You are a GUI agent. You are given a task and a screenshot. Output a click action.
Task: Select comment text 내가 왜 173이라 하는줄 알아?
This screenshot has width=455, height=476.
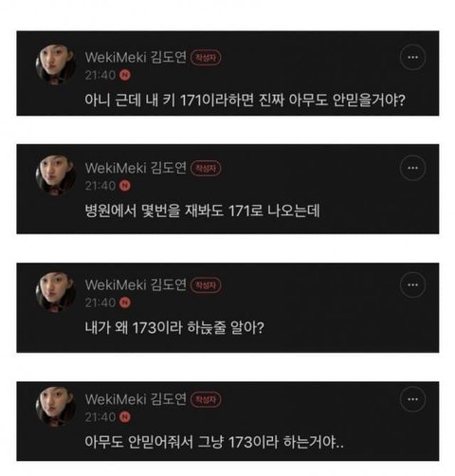pyautogui.click(x=174, y=328)
